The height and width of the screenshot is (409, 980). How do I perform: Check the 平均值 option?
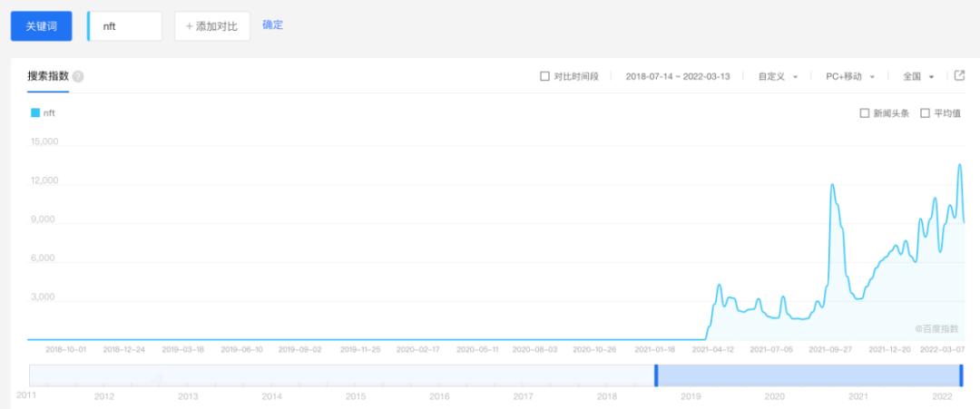(x=925, y=113)
